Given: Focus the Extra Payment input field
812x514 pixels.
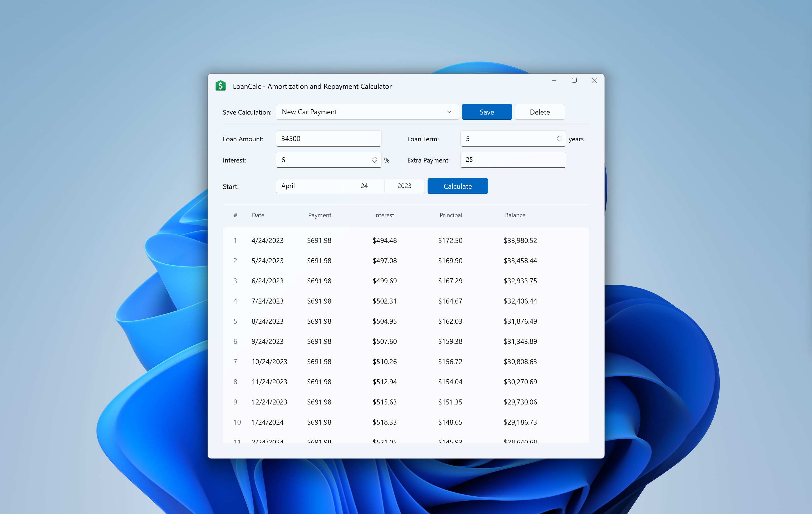Looking at the screenshot, I should click(513, 160).
